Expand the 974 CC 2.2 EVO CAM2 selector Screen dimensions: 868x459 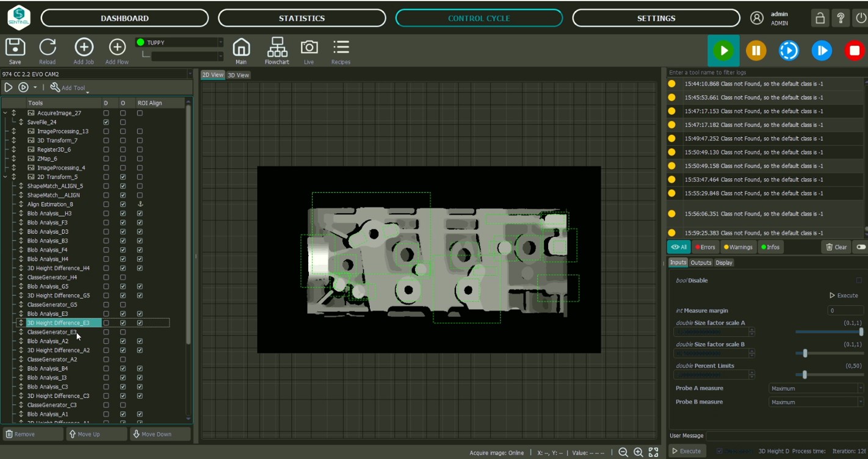[x=96, y=74]
